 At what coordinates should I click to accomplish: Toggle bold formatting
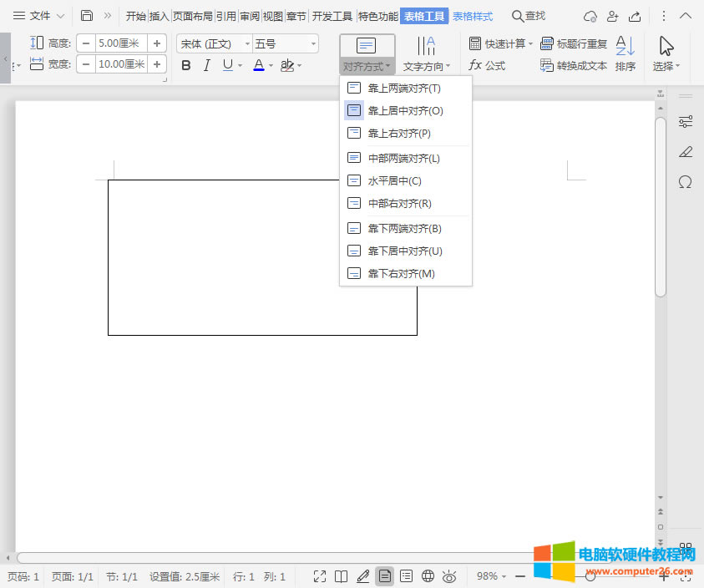click(185, 64)
